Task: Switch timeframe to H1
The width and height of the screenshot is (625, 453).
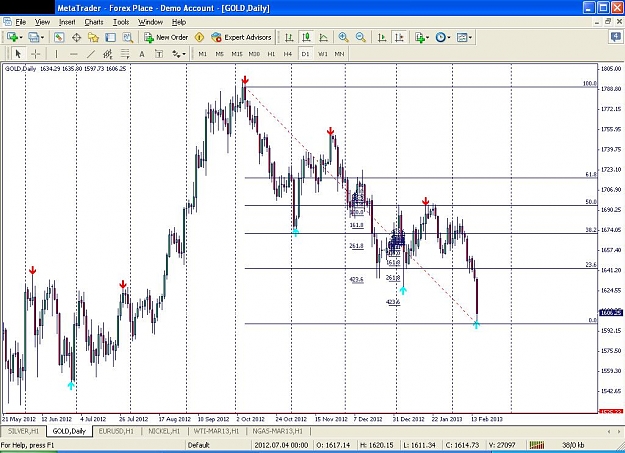Action: coord(271,54)
